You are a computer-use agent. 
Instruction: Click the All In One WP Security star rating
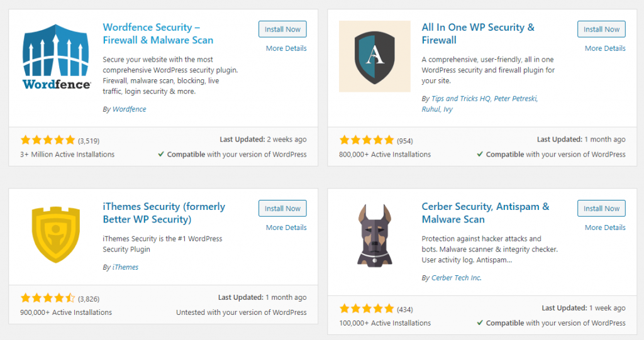click(x=367, y=140)
